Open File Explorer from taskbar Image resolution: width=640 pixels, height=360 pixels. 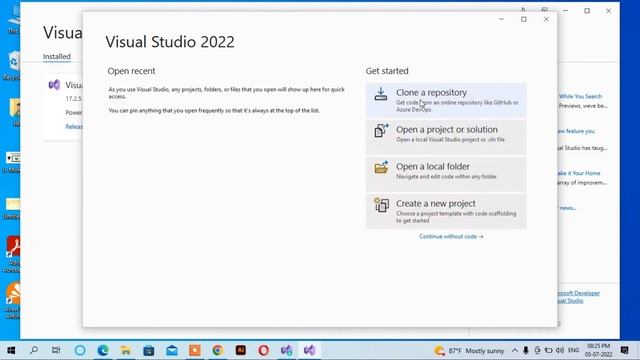click(x=126, y=350)
